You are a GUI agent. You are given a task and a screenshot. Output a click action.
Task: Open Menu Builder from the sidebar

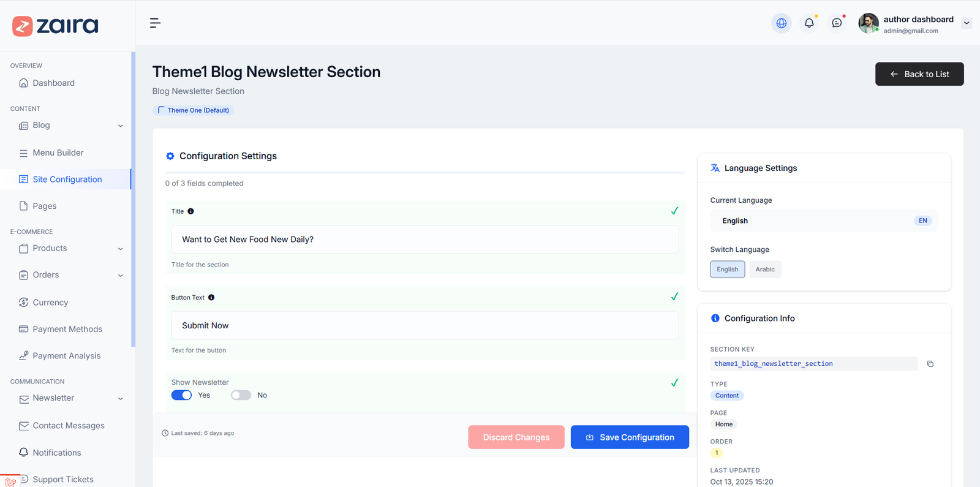[x=58, y=153]
